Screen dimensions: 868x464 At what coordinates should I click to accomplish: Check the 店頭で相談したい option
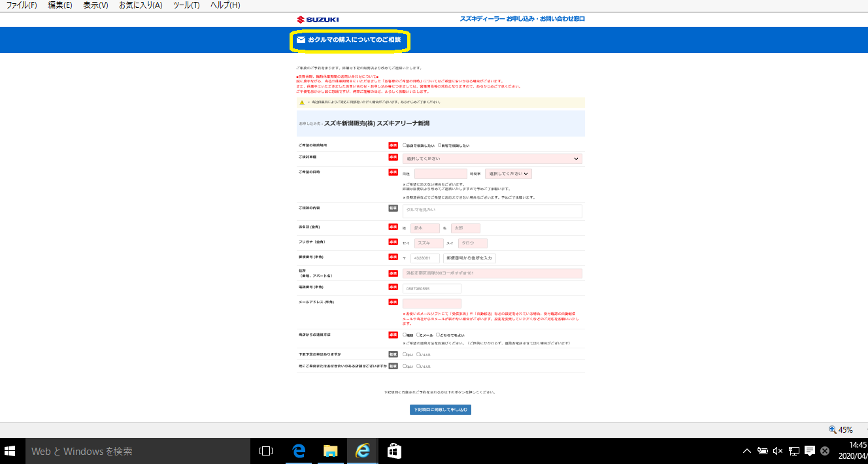(x=405, y=145)
